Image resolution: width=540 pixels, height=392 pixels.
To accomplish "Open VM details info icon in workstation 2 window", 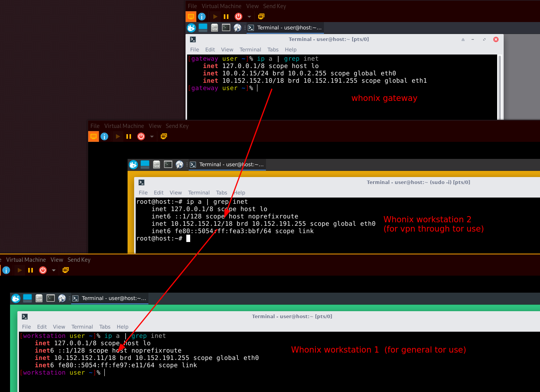I will pos(104,136).
